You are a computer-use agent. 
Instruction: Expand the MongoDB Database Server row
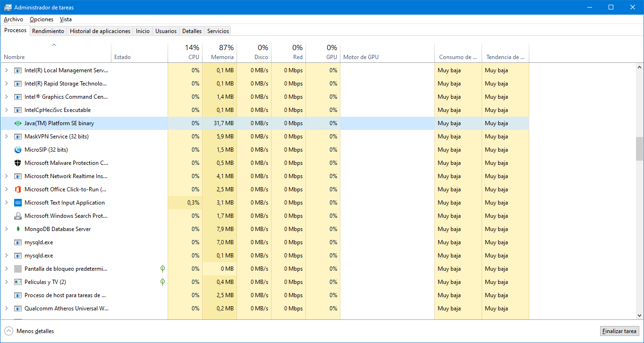click(x=6, y=229)
